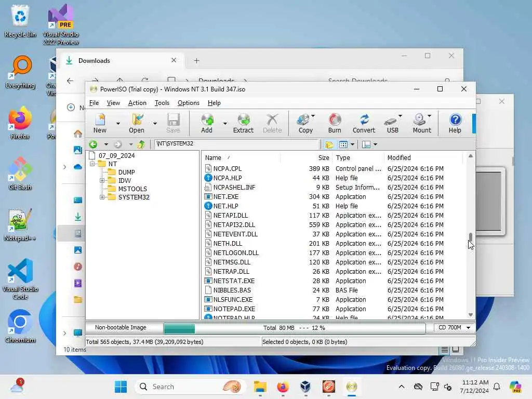Click the Up one level folder icon
Image resolution: width=532 pixels, height=399 pixels.
point(141,144)
